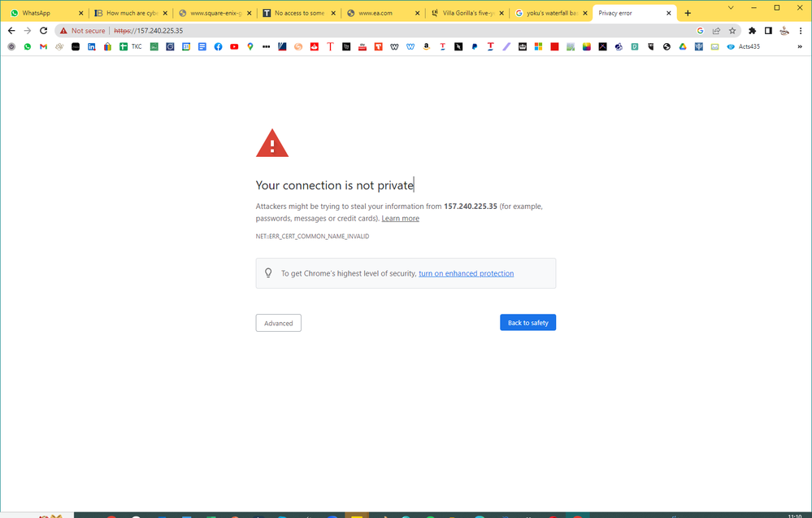Open the Gmail bookmark

[x=43, y=46]
